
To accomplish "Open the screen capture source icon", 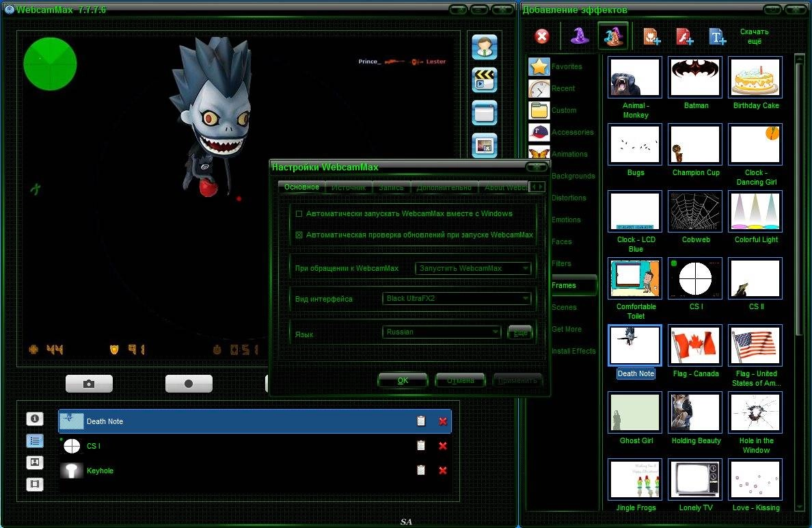I will [x=484, y=112].
